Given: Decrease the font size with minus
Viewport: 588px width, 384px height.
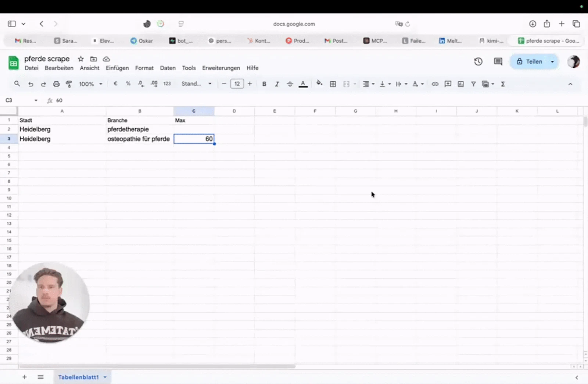Looking at the screenshot, I should coord(224,84).
